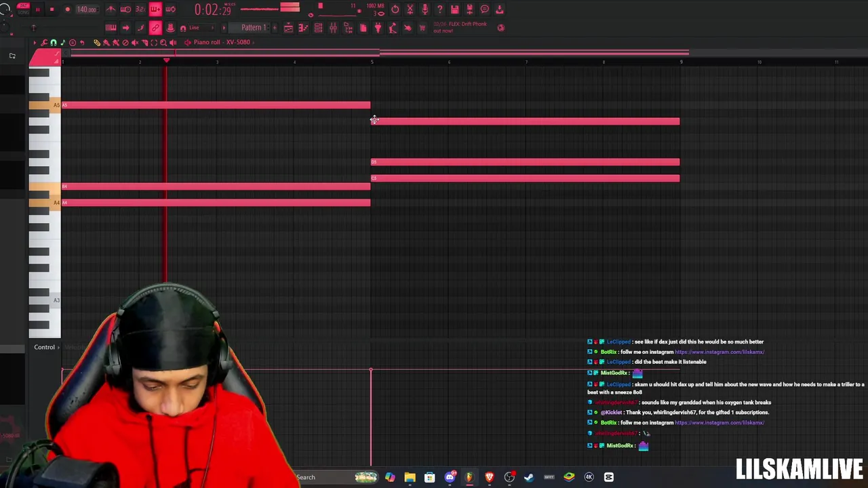Switch to SONG mode

(x=23, y=12)
